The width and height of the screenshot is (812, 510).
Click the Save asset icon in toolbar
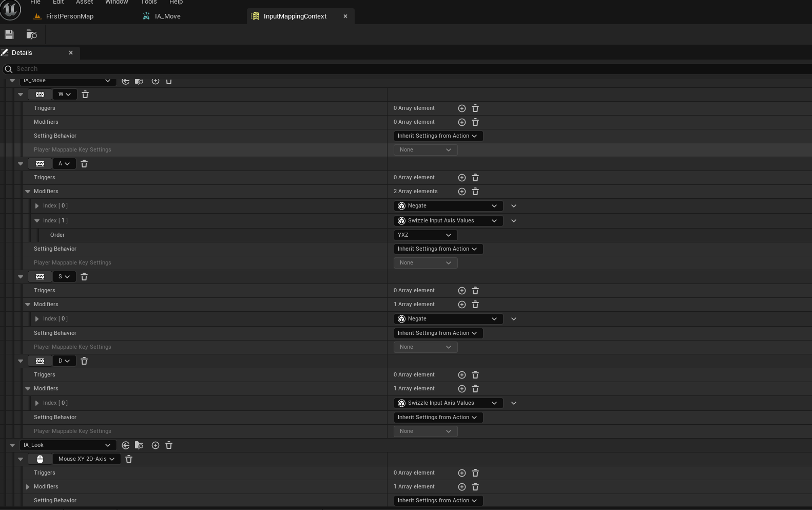click(x=9, y=34)
